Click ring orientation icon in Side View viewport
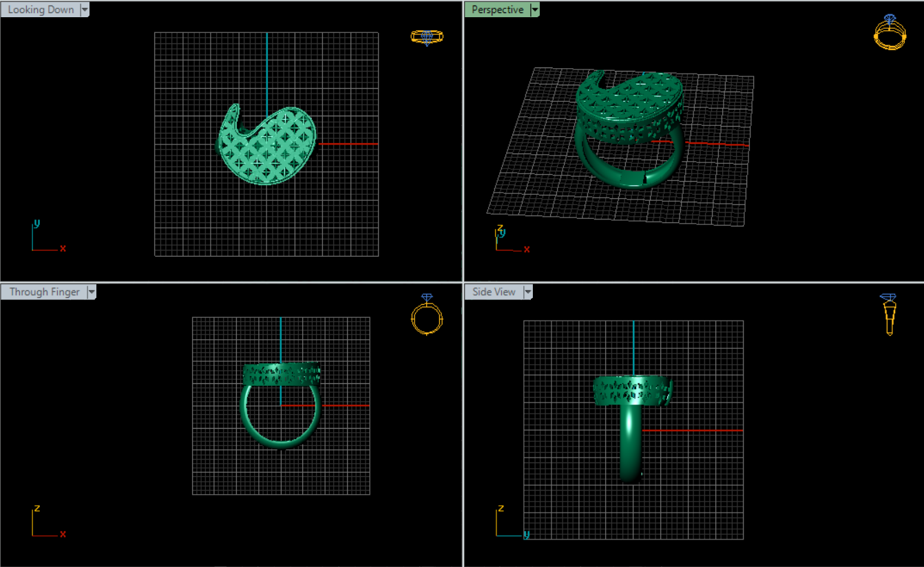Viewport: 924px width, 567px height. pos(889,314)
